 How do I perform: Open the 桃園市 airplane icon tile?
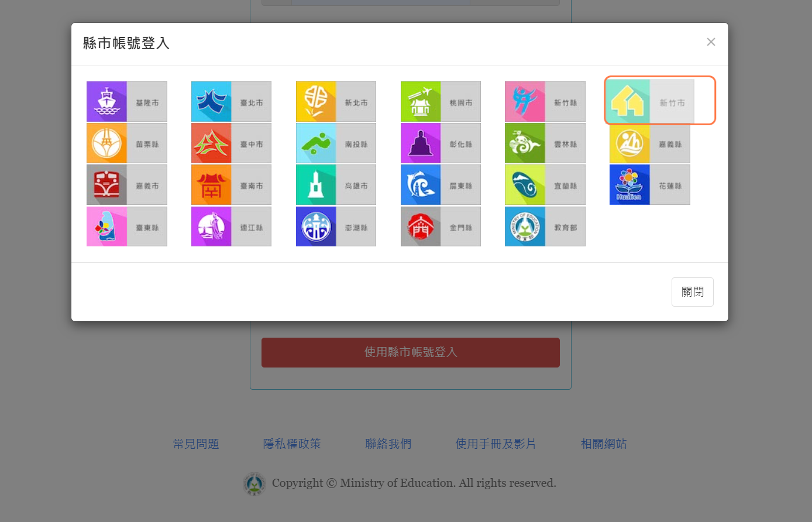(441, 102)
